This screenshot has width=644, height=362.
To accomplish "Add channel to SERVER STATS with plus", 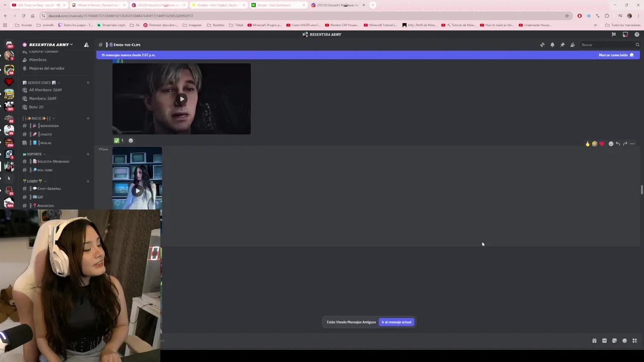I will click(88, 82).
